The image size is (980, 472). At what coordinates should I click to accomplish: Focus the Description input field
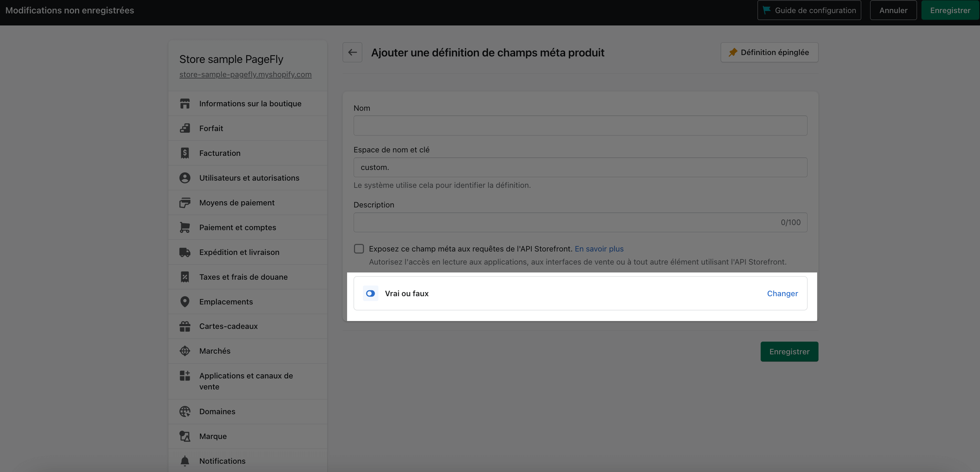(580, 222)
